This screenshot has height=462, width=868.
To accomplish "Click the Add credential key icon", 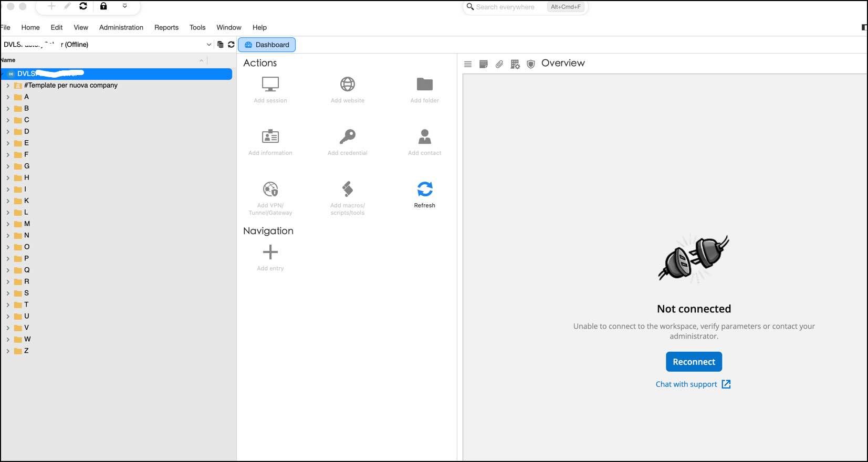I will pos(348,136).
